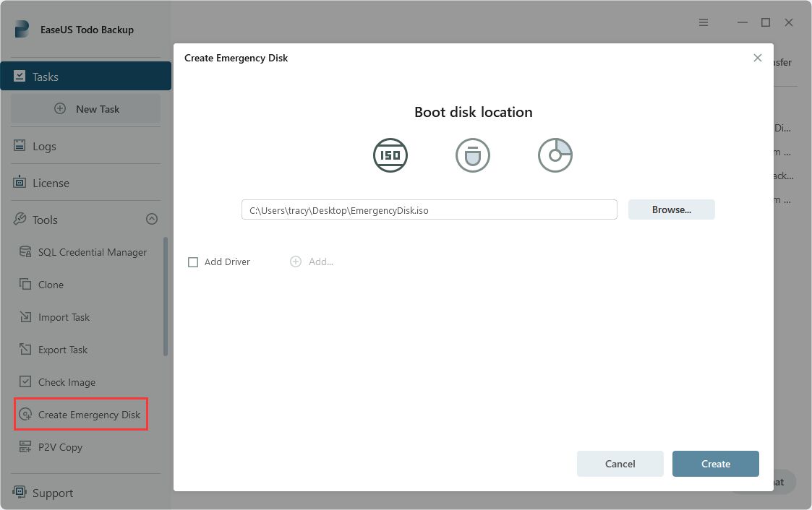Close the Create Emergency Disk dialog
This screenshot has height=510, width=812.
coord(757,58)
